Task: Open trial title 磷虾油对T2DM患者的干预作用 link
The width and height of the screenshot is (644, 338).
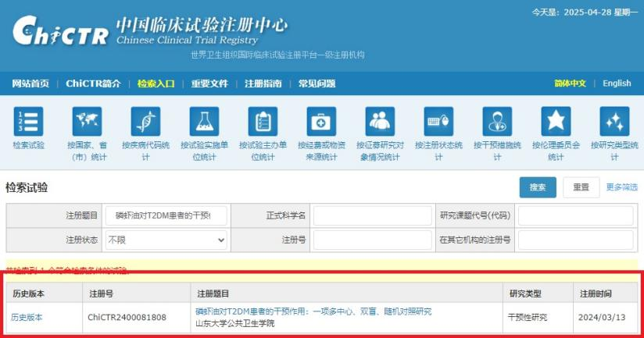Action: click(313, 311)
